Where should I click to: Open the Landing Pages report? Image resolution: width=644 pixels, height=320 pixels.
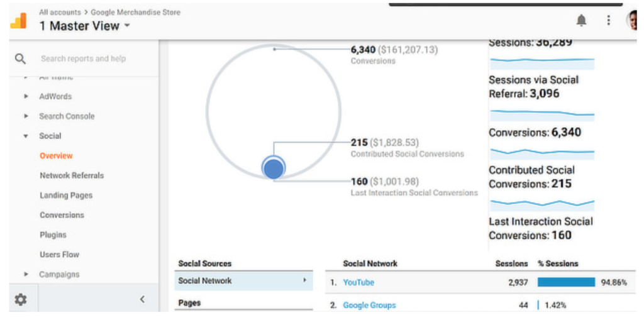coord(66,195)
